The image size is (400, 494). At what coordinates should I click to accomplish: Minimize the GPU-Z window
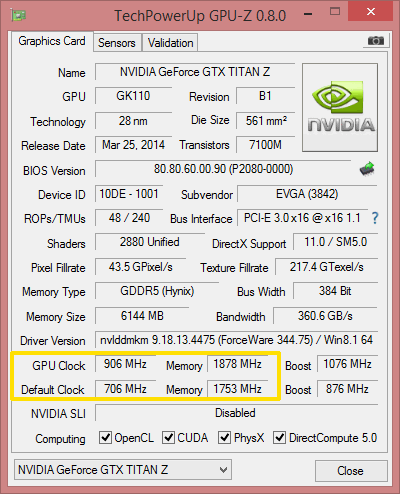[308, 14]
